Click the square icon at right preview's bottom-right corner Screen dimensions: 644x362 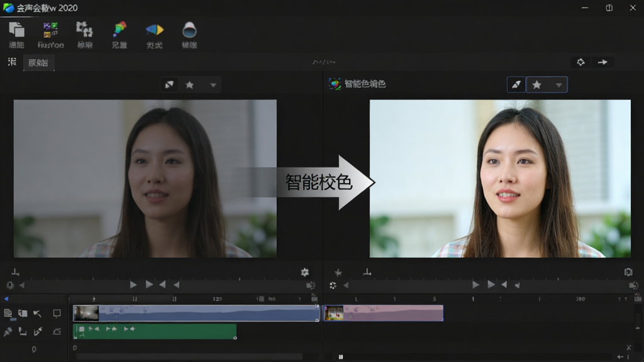tap(628, 271)
